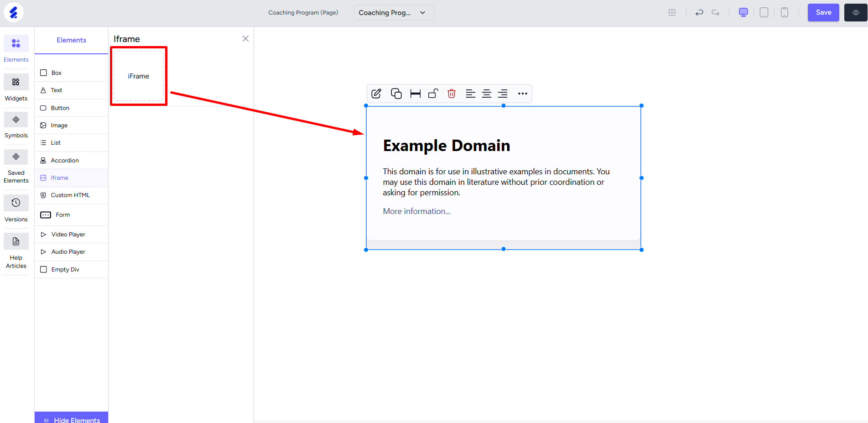Viewport: 868px width, 423px height.
Task: Choose Video Player element
Action: [71, 235]
